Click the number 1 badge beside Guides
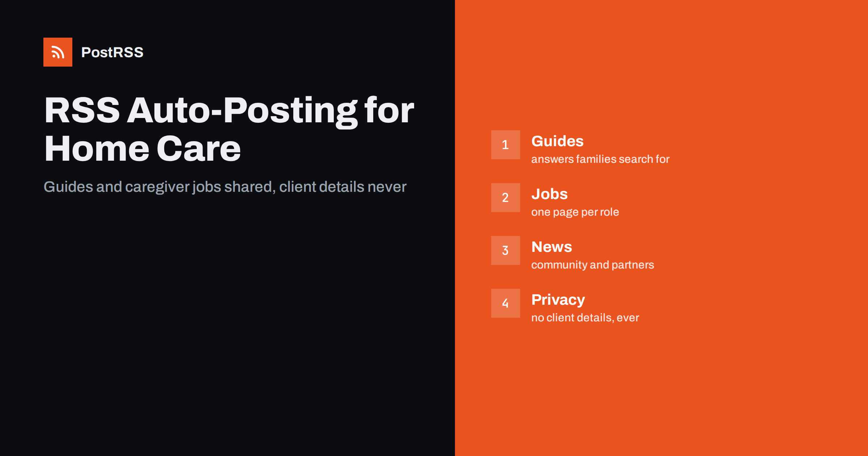This screenshot has height=456, width=868. [506, 145]
